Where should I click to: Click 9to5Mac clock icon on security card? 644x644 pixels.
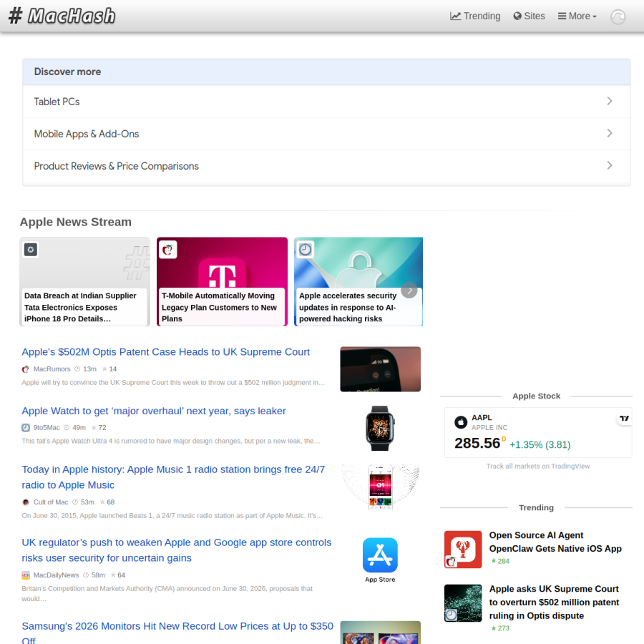click(305, 249)
